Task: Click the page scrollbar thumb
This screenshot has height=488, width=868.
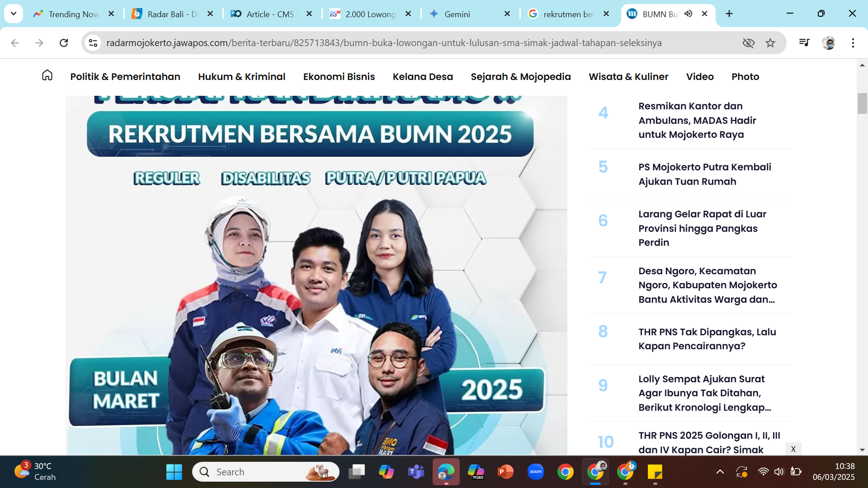Action: [862, 103]
